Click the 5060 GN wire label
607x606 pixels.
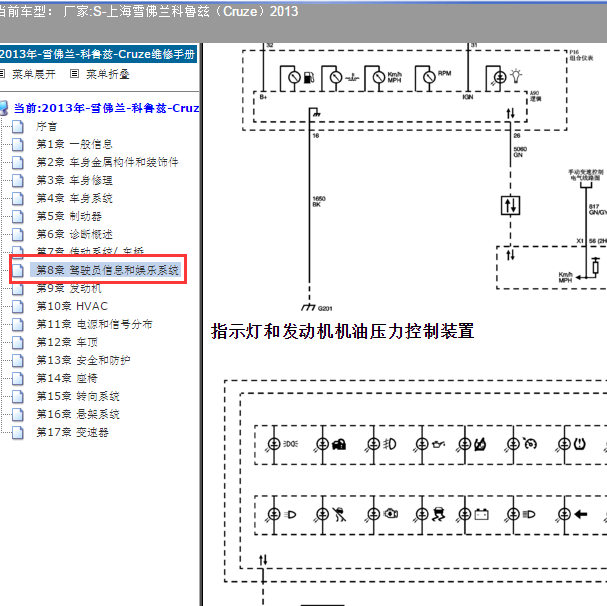[x=520, y=152]
